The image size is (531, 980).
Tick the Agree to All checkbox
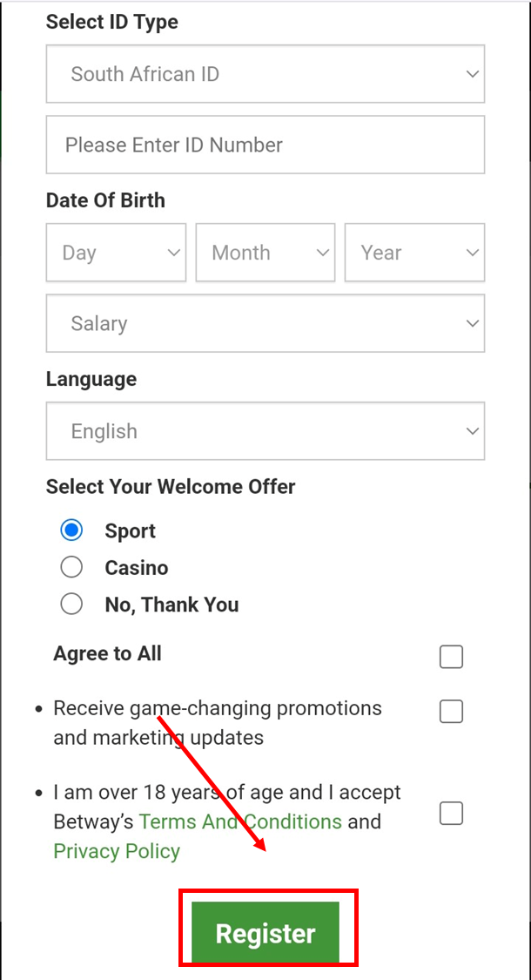pos(451,657)
